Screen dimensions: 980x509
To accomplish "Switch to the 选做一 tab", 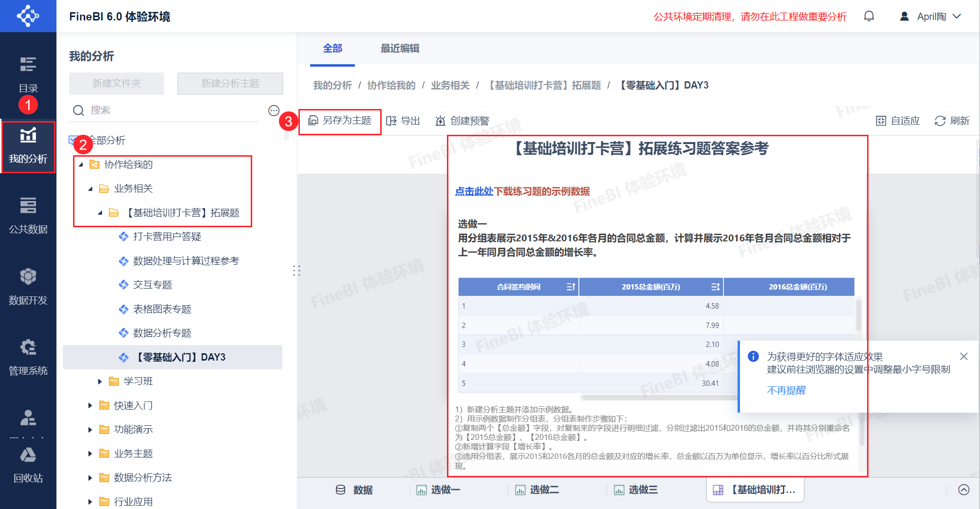I will pos(438,490).
